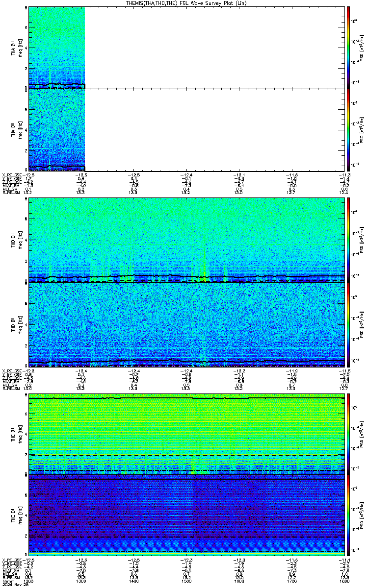Click the THE B-perpendicular color bar
Viewport: 368px width, 588px height.
click(348, 433)
